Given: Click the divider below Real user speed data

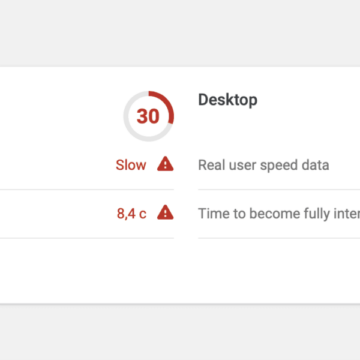Looking at the screenshot, I should (x=279, y=189).
